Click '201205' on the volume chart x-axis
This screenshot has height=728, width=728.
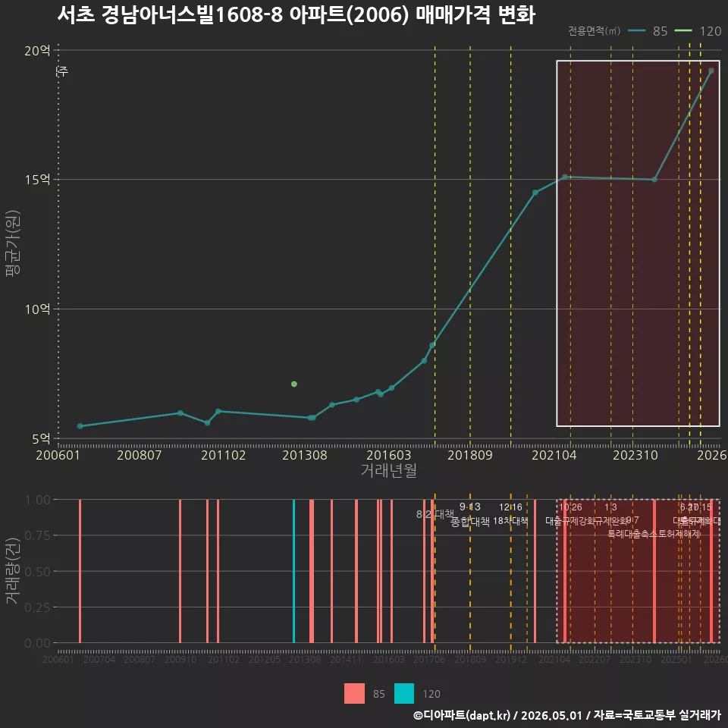pos(265,659)
